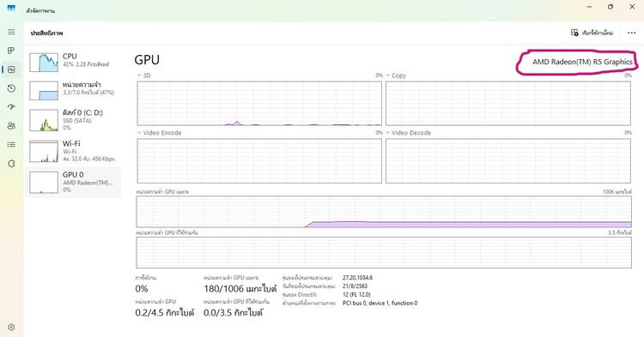Select the GPU 0 performance item

pos(74,183)
